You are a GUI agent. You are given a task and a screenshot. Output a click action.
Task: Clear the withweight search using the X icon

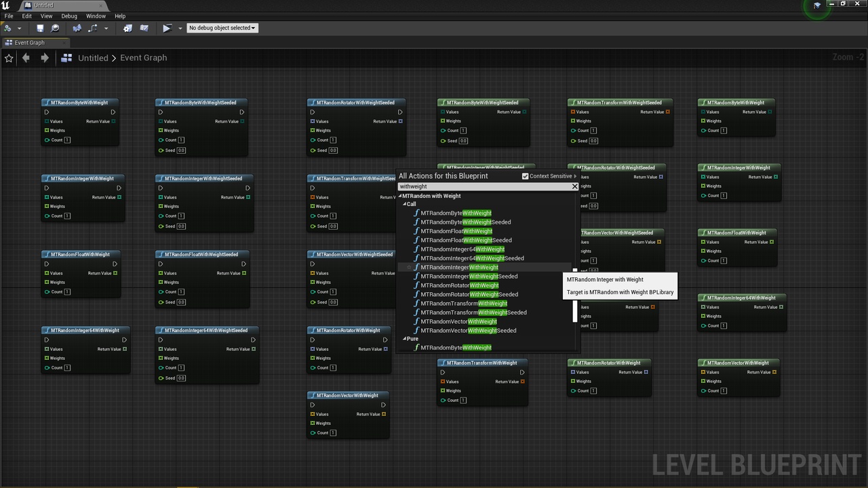click(575, 186)
